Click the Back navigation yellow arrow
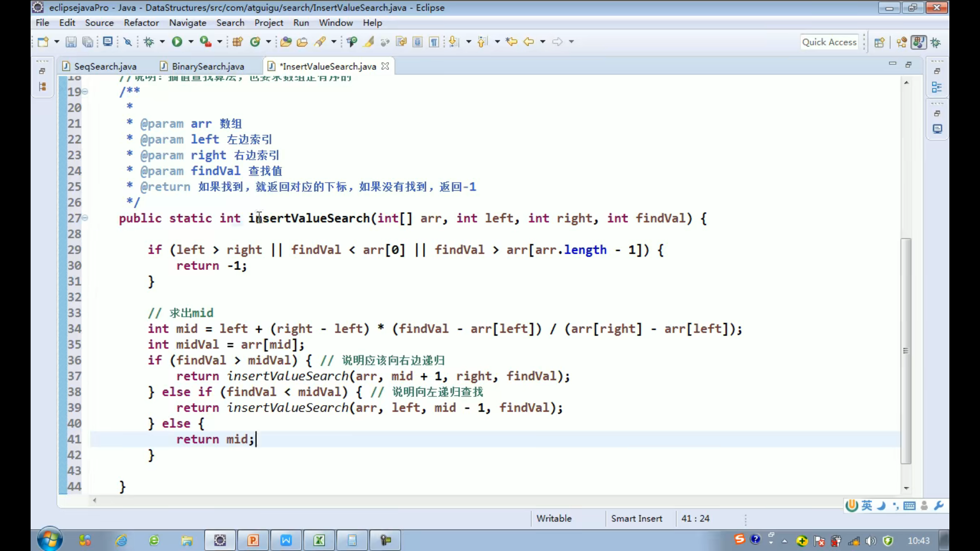 tap(529, 42)
